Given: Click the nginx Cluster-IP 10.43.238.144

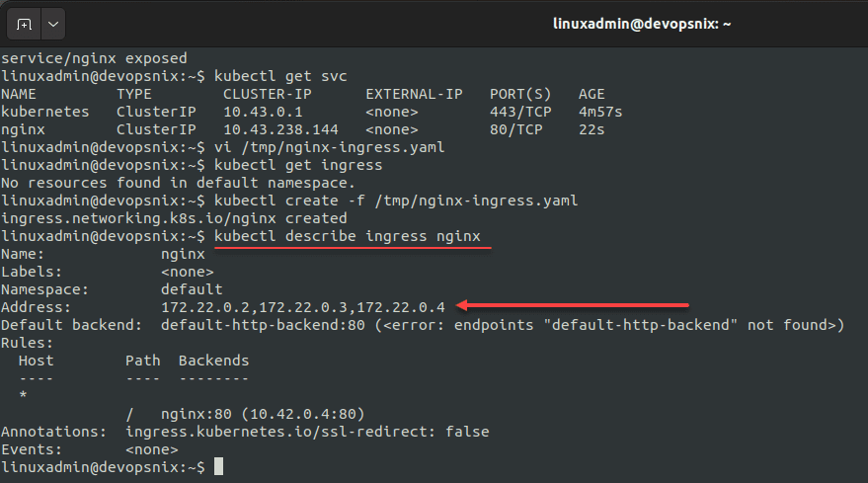Looking at the screenshot, I should tap(280, 129).
